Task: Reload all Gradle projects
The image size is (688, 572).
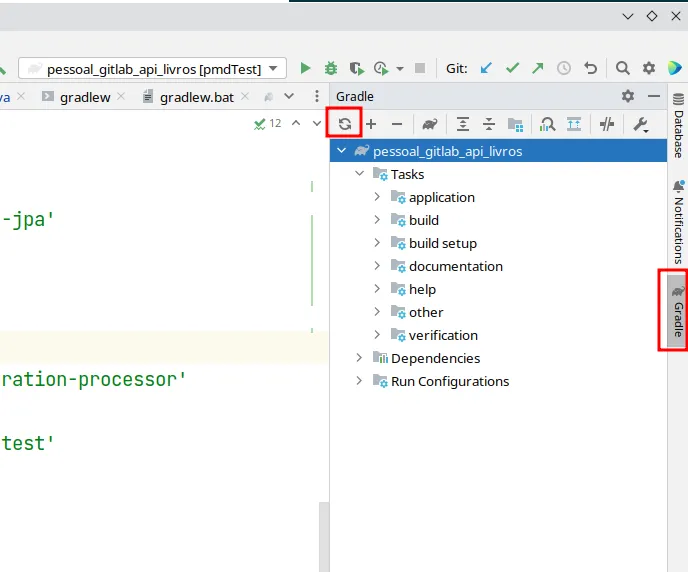Action: coord(344,124)
